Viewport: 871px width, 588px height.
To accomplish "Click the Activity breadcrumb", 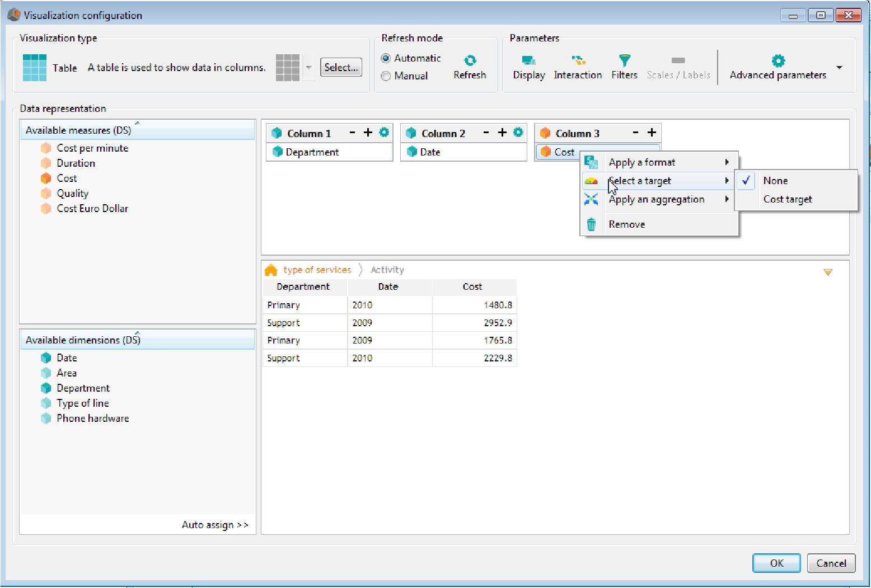I will (x=387, y=270).
